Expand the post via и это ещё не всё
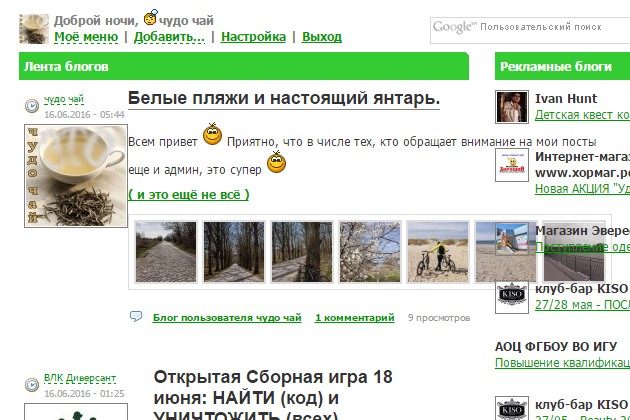Screen dimensions: 630x420 189,194
